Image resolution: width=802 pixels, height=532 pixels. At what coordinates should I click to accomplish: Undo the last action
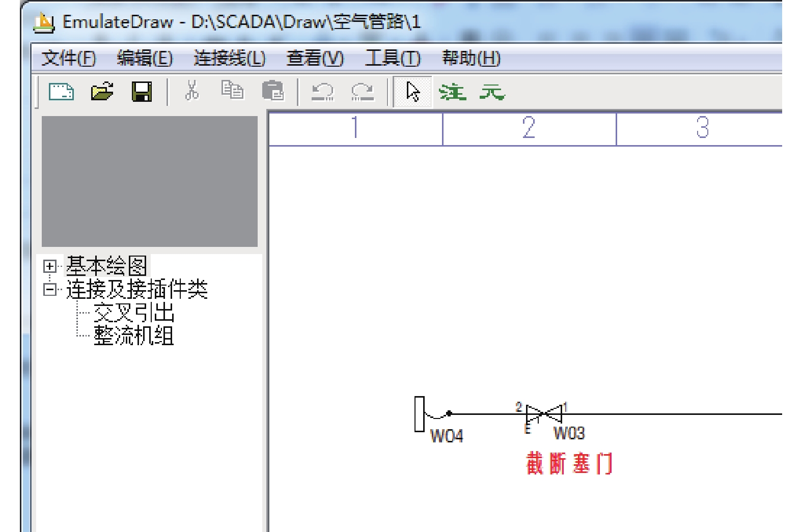click(322, 92)
